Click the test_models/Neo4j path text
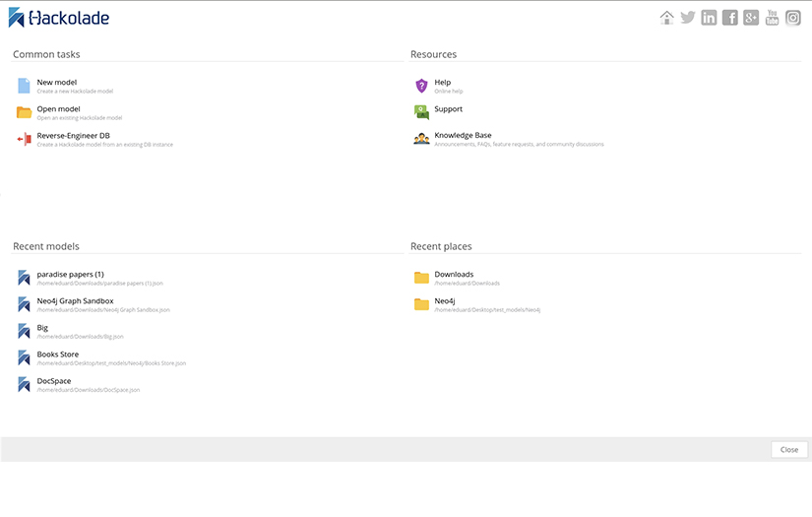Screen dimensions: 812x517 click(487, 310)
